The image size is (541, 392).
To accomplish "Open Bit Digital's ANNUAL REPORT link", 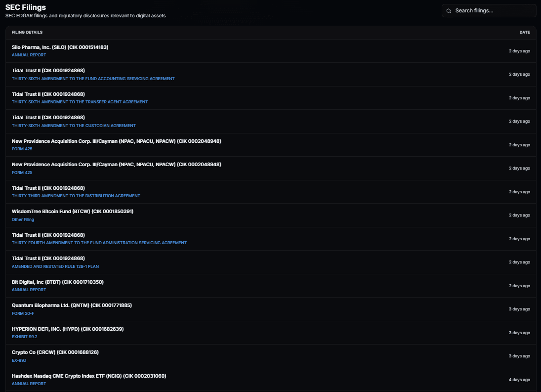I will tap(29, 290).
